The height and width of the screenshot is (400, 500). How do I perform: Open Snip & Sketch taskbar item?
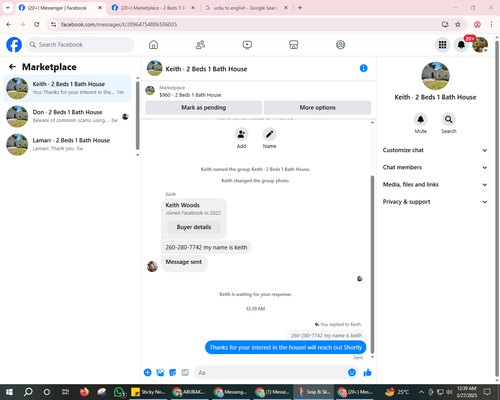tap(313, 392)
